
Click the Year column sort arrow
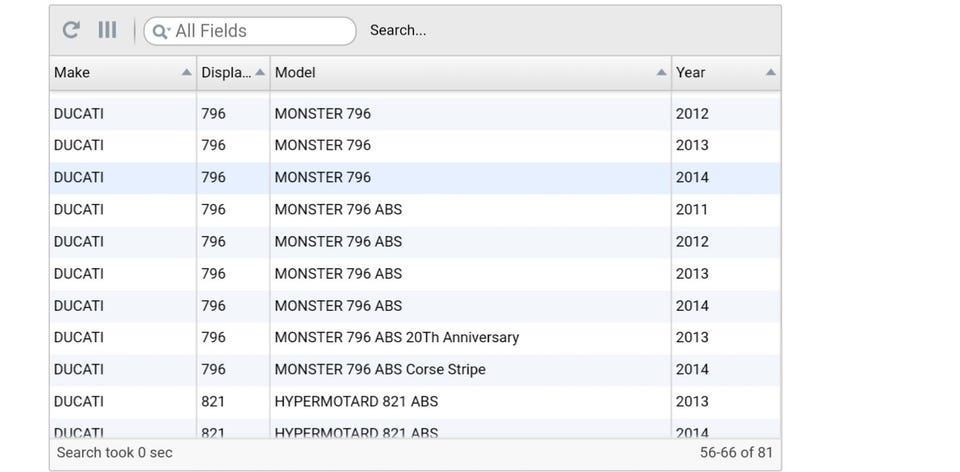[x=770, y=73]
